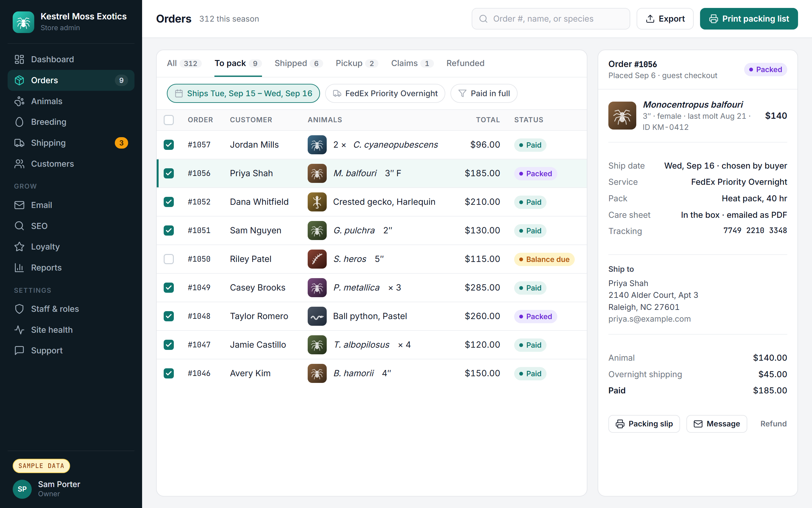Uncheck order #1052 Dana Whitfield
Image resolution: width=812 pixels, height=508 pixels.
pyautogui.click(x=169, y=202)
